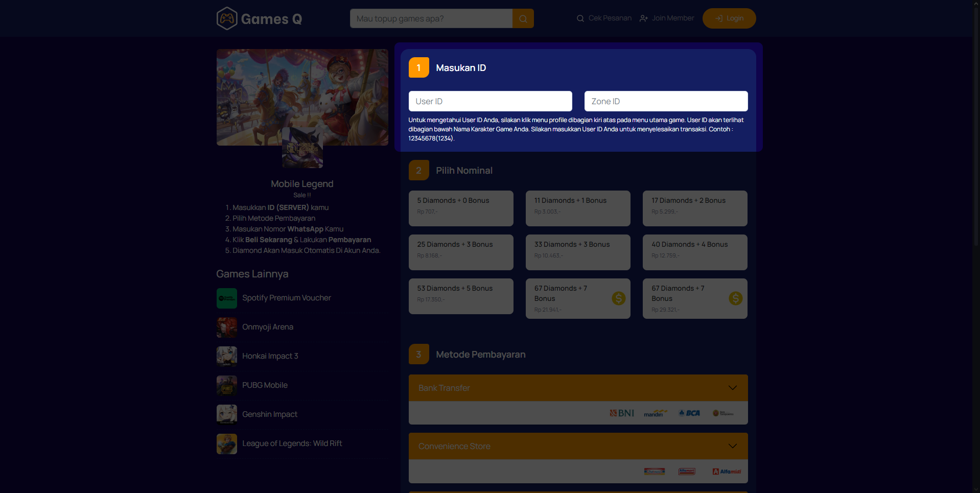The width and height of the screenshot is (980, 493).
Task: Click the Mandiri bank logo
Action: tap(656, 413)
